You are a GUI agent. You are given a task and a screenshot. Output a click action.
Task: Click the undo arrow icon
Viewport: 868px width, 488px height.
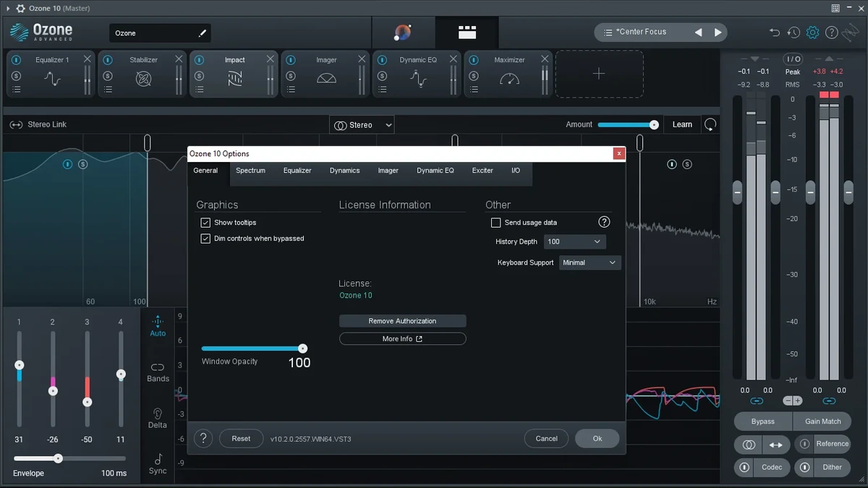click(775, 33)
